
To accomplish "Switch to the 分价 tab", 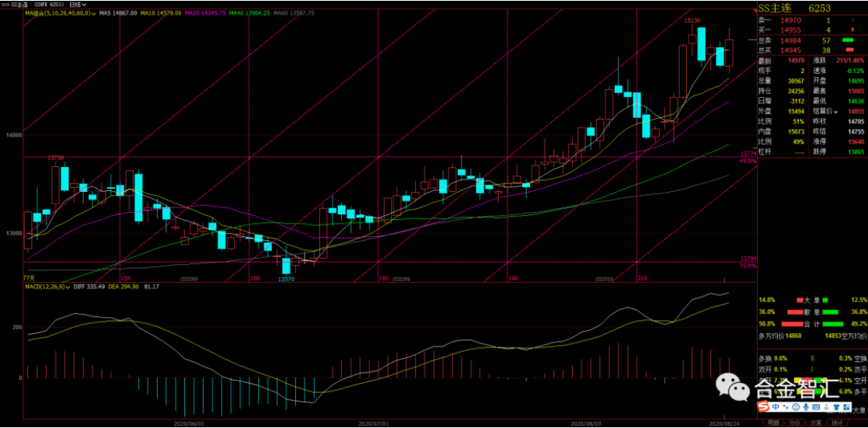I will tap(794, 423).
